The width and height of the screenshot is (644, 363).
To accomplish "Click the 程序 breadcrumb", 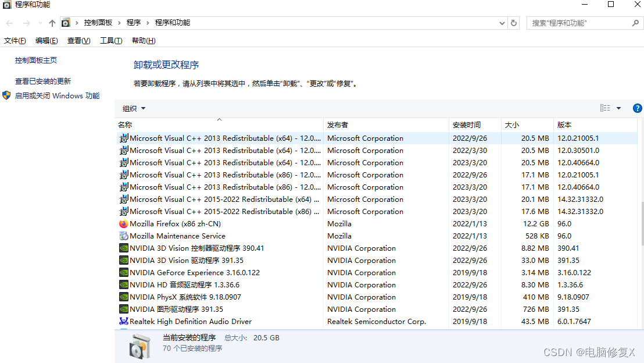I will (134, 23).
